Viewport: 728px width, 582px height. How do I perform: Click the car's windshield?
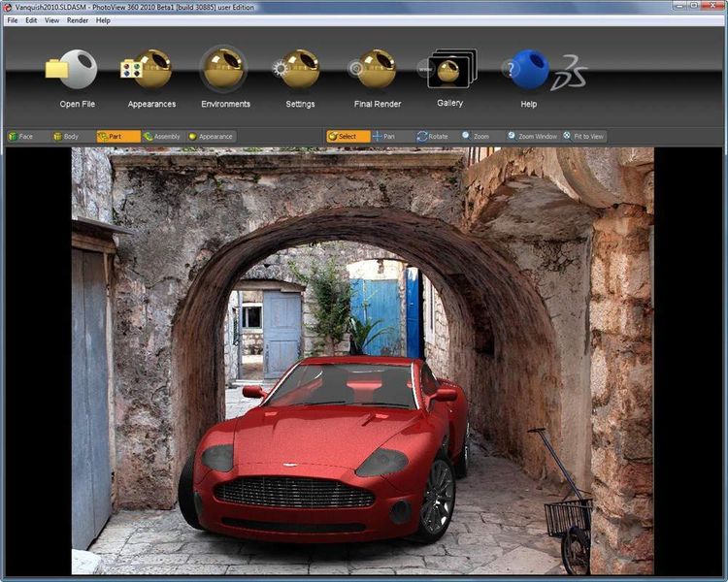(x=344, y=385)
